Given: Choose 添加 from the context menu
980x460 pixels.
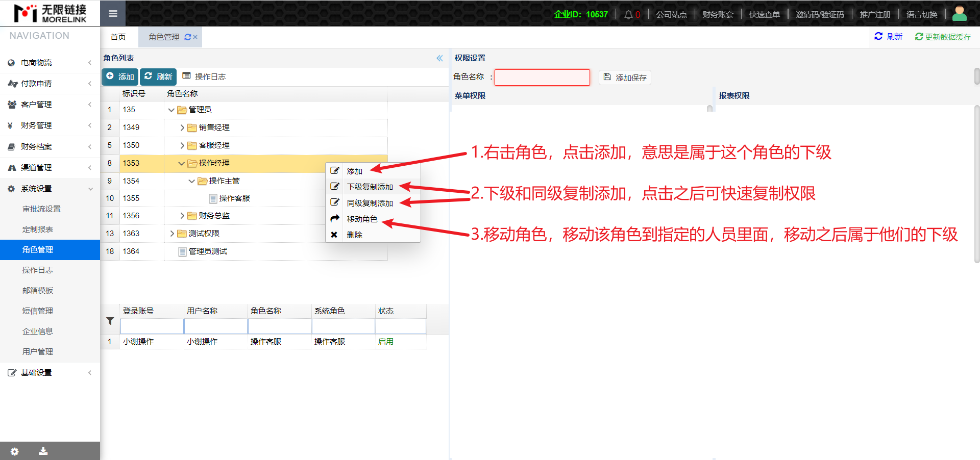Looking at the screenshot, I should 373,171.
